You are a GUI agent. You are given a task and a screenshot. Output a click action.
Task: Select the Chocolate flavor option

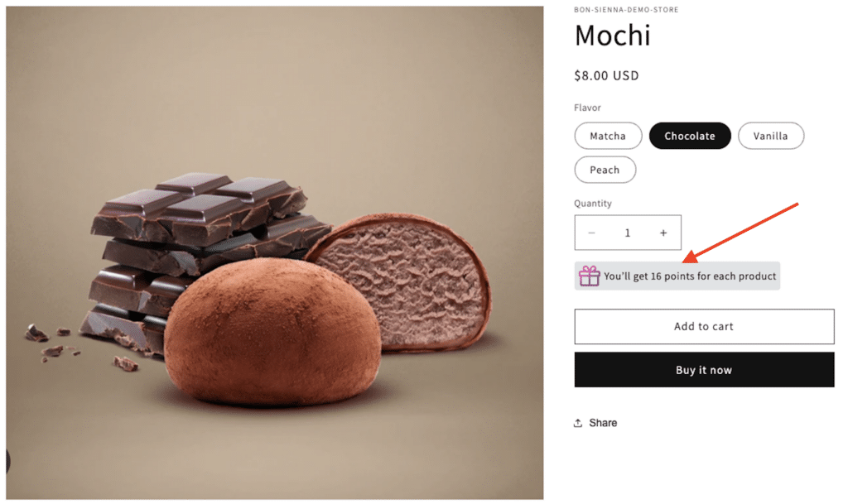(690, 136)
